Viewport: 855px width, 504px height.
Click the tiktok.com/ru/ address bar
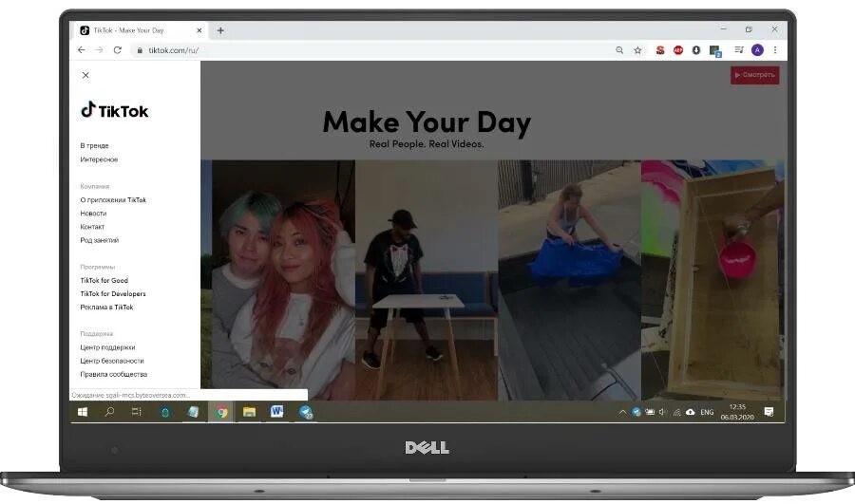click(370, 50)
